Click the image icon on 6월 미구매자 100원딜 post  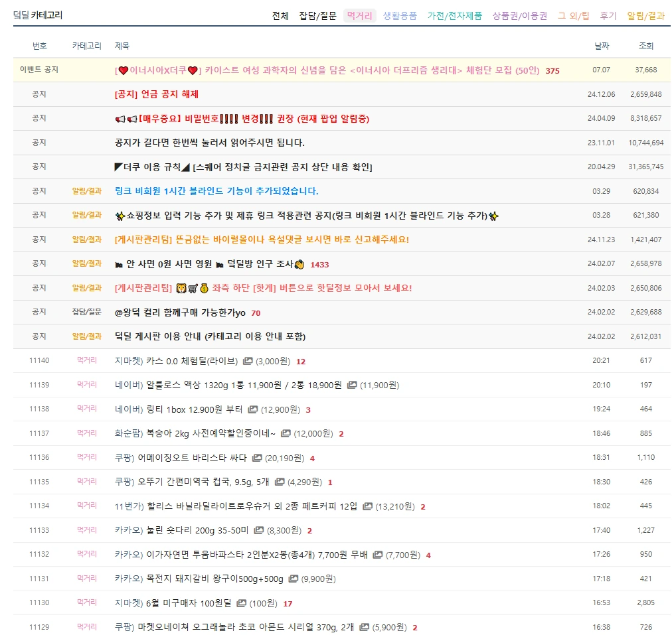(x=241, y=602)
